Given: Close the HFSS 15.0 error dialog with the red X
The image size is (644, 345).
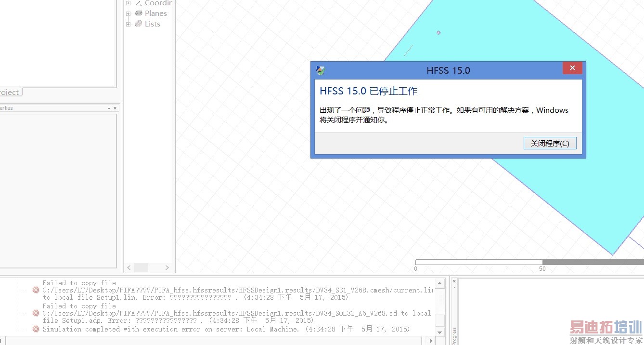Looking at the screenshot, I should click(572, 68).
